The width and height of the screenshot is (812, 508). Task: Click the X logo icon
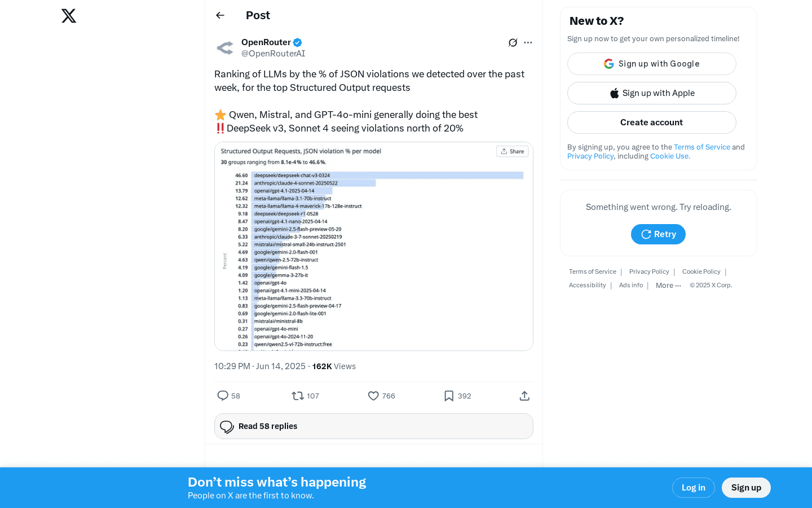69,16
